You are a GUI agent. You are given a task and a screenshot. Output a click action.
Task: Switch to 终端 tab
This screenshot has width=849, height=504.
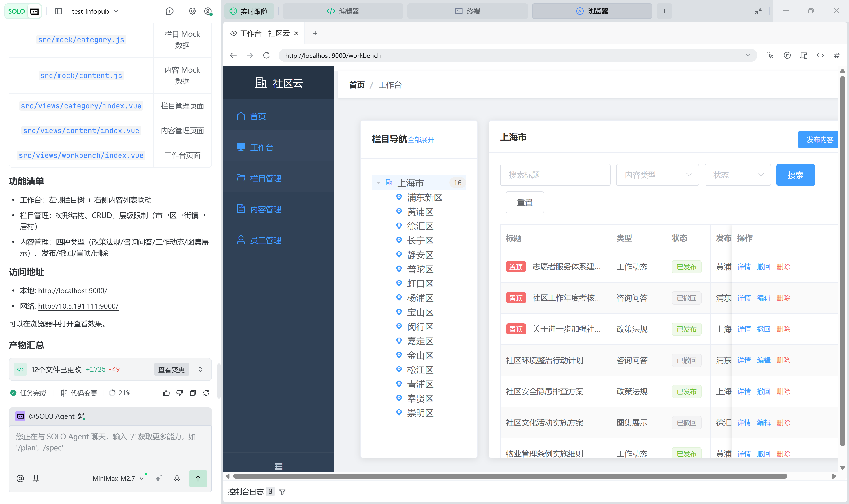[x=467, y=11]
